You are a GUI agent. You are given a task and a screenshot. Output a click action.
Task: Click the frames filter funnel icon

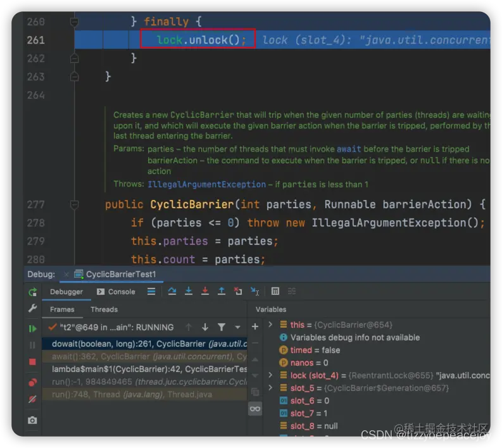coord(221,327)
